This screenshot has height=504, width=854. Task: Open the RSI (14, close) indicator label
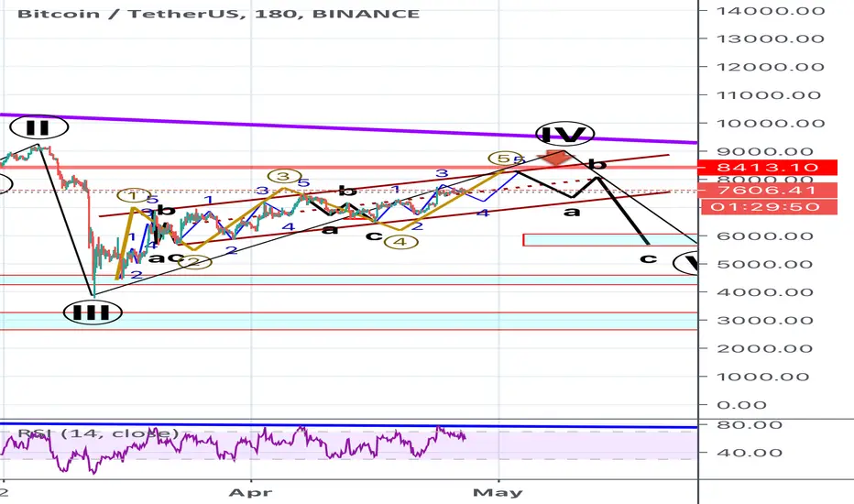98,433
